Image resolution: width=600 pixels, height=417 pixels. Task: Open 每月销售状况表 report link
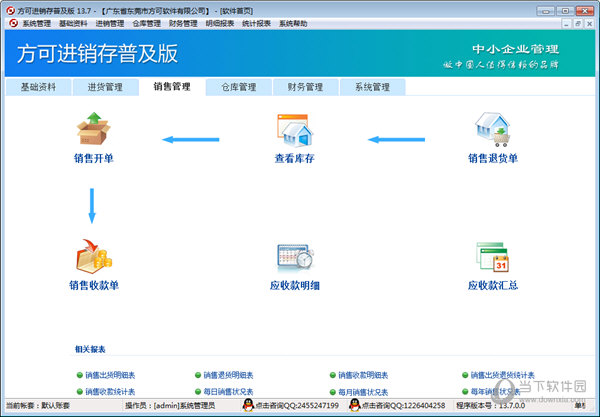click(363, 392)
